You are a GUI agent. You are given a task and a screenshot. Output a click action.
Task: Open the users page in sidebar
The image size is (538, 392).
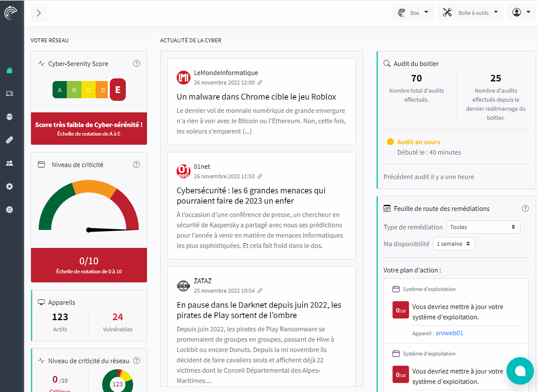click(x=9, y=163)
